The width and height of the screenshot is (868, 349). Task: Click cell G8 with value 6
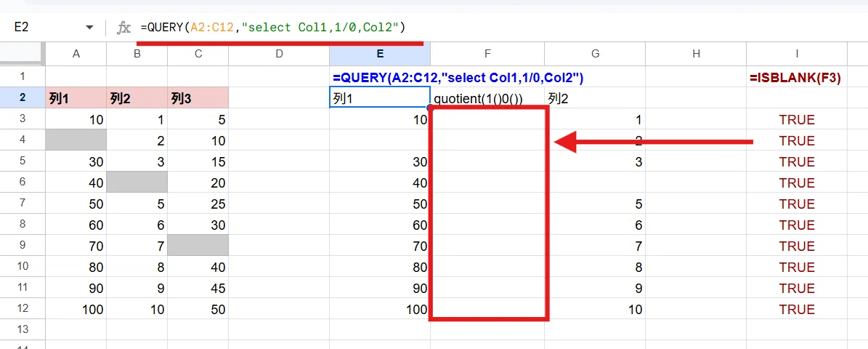tap(595, 225)
